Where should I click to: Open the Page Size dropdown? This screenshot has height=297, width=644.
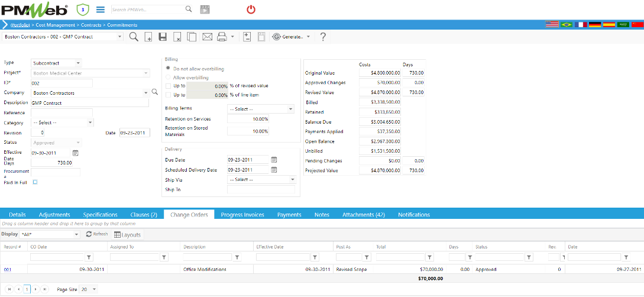tap(95, 289)
